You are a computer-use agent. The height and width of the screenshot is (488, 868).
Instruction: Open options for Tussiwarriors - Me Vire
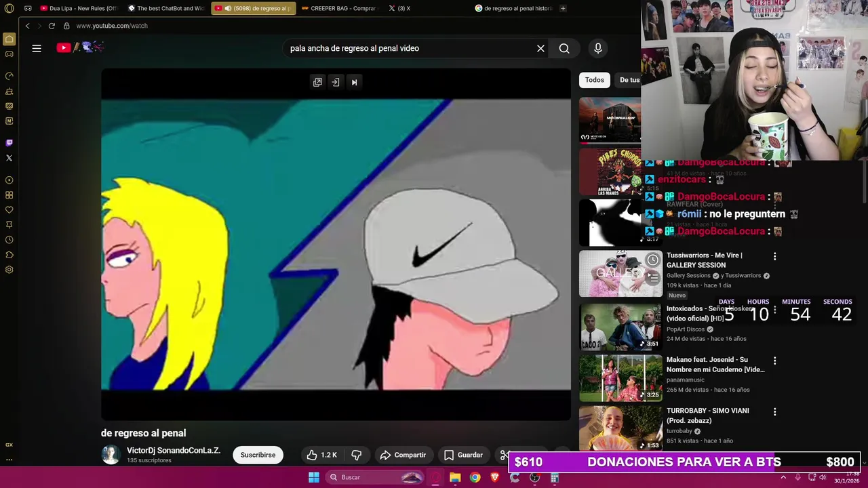pos(774,256)
